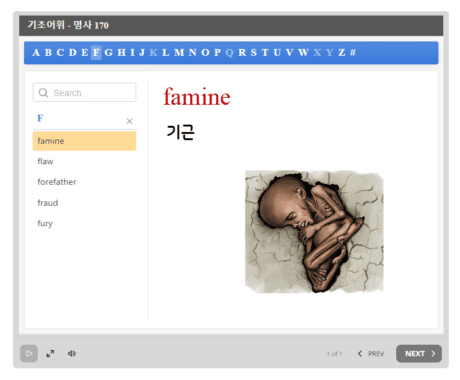Jump to letter E in alphabet bar
The height and width of the screenshot is (380, 460).
click(x=85, y=53)
